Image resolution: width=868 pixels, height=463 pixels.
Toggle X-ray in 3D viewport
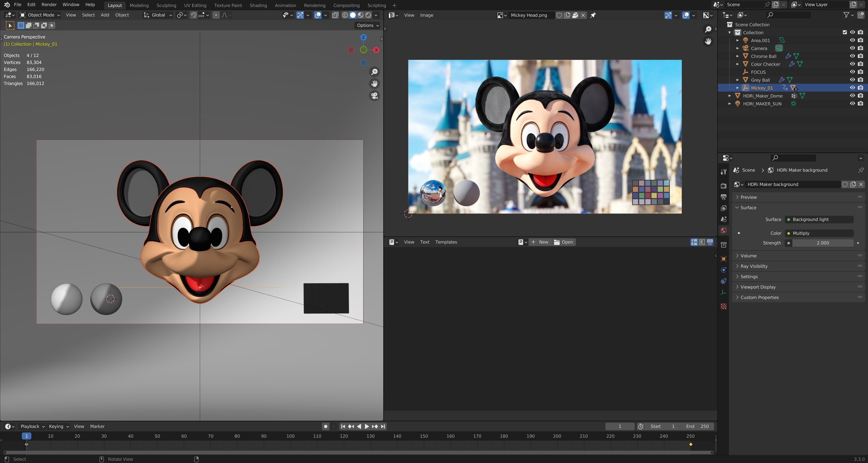pos(335,15)
